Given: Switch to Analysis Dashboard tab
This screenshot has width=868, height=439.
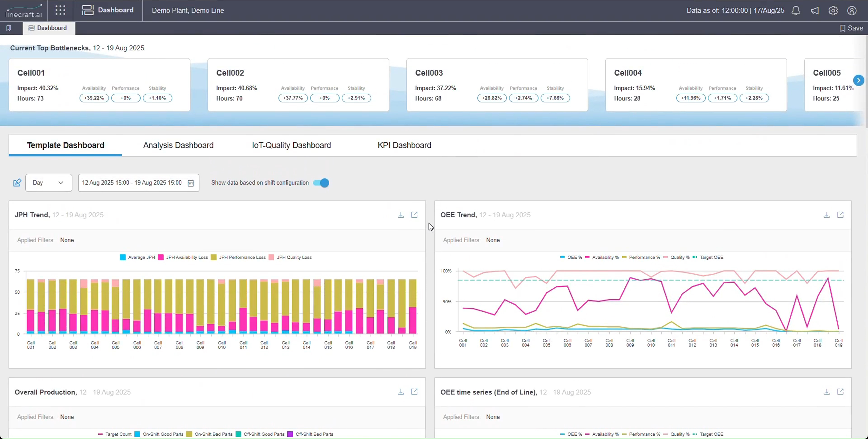Looking at the screenshot, I should pos(178,145).
